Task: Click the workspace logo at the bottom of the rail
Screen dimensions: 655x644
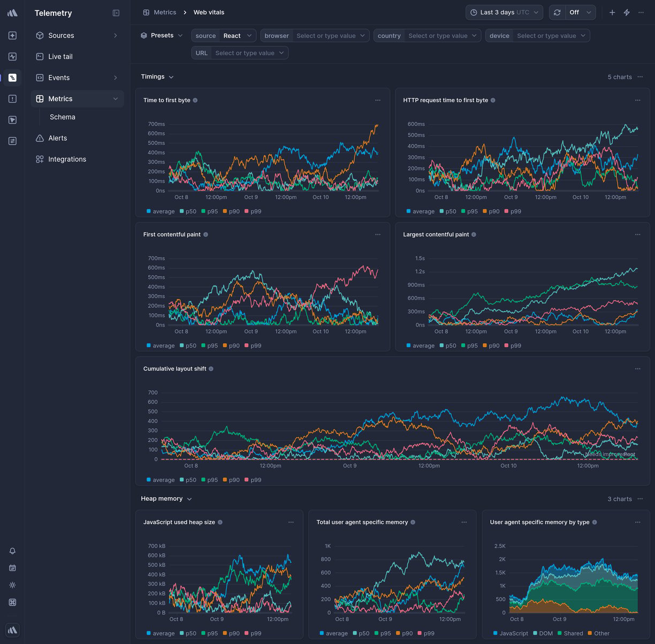Action: [x=12, y=630]
